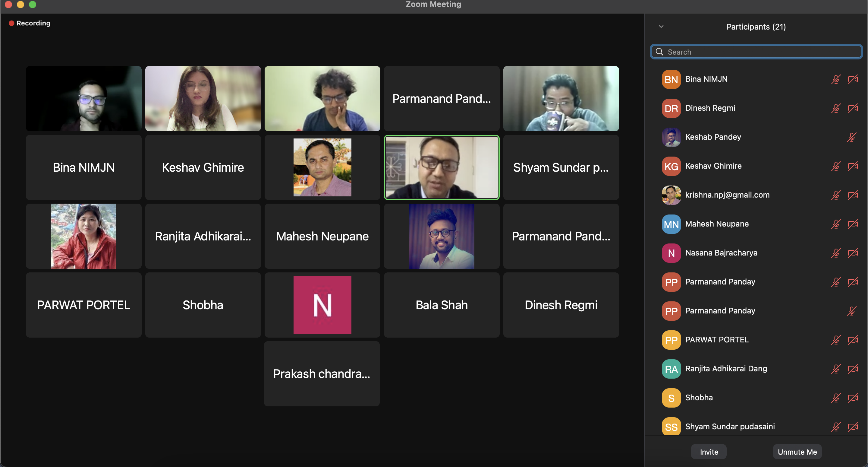The image size is (868, 467).
Task: Toggle Nasana Bajracharya's microphone
Action: point(836,253)
